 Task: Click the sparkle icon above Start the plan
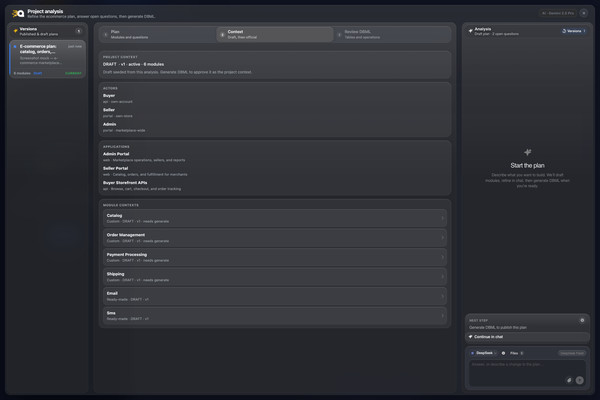point(527,152)
